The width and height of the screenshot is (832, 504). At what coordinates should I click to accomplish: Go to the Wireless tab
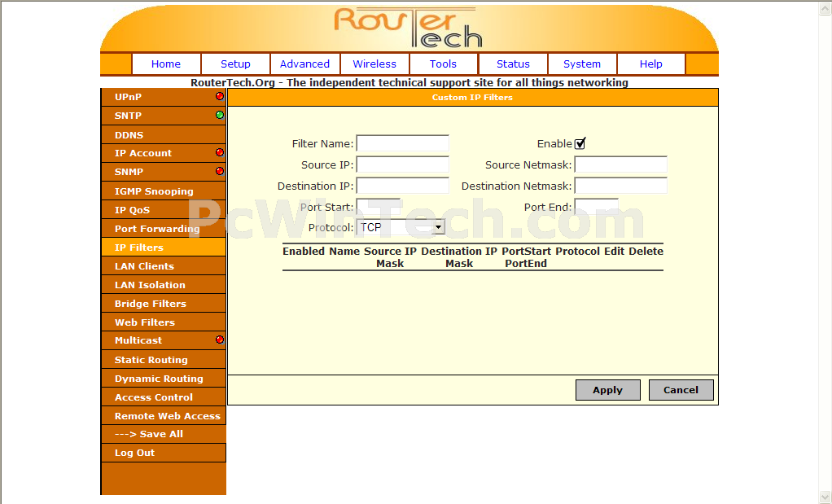[x=374, y=64]
